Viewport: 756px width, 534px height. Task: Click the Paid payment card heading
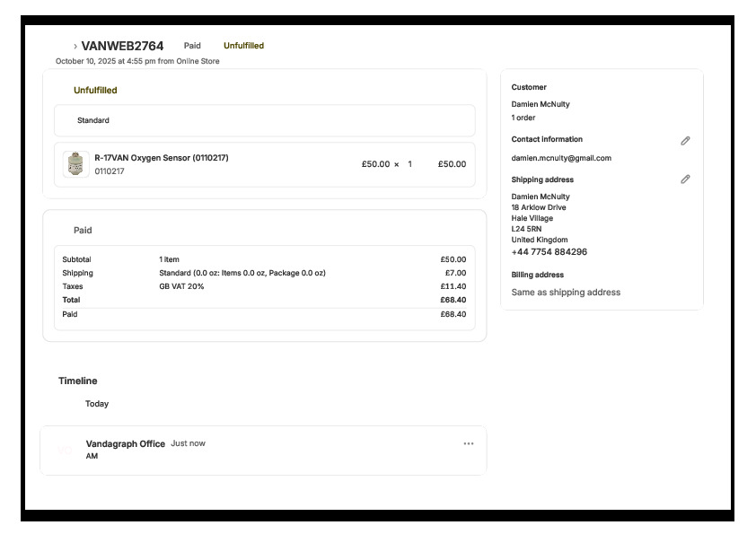[83, 231]
